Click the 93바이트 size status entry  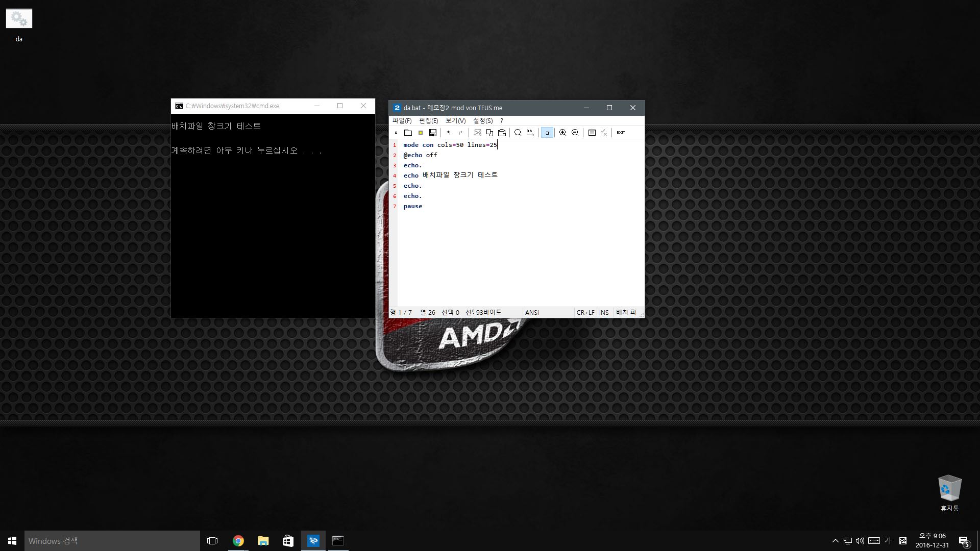click(488, 313)
